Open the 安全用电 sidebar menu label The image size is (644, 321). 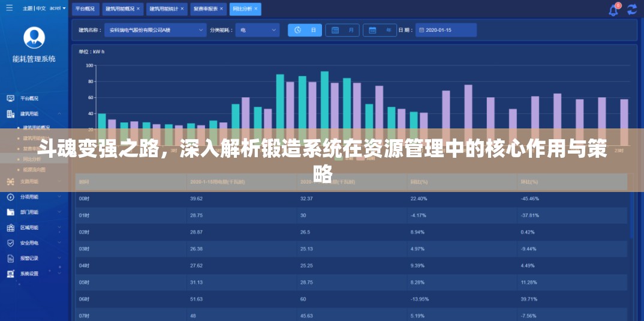pos(29,243)
